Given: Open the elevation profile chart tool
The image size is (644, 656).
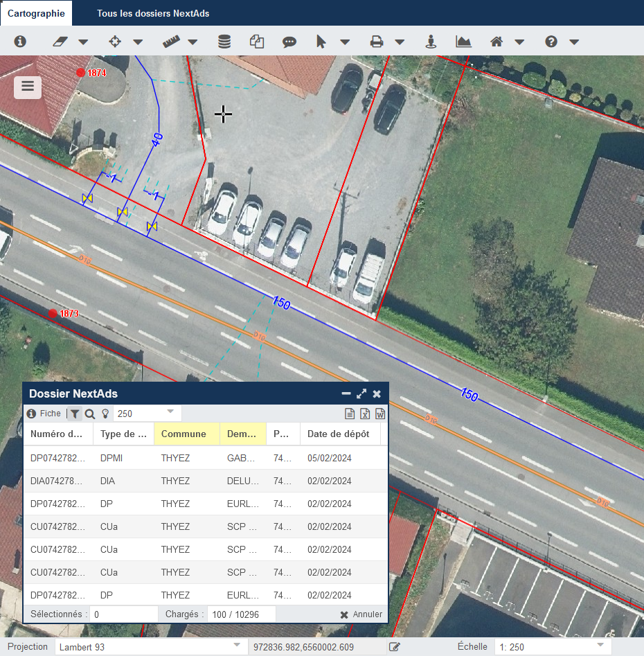Looking at the screenshot, I should [463, 42].
